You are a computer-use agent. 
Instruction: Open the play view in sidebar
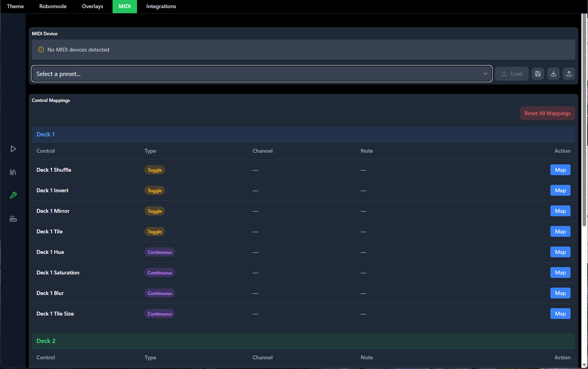13,149
